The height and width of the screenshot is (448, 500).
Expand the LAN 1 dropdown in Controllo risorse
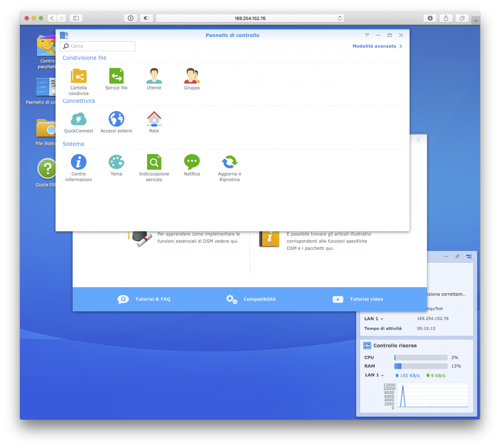tap(374, 375)
